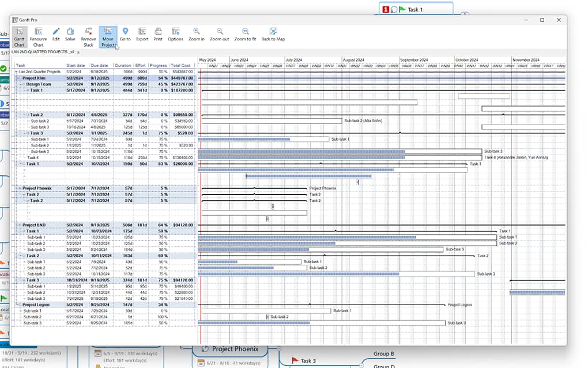Select the Move Project tool
588x368 pixels.
pos(108,35)
